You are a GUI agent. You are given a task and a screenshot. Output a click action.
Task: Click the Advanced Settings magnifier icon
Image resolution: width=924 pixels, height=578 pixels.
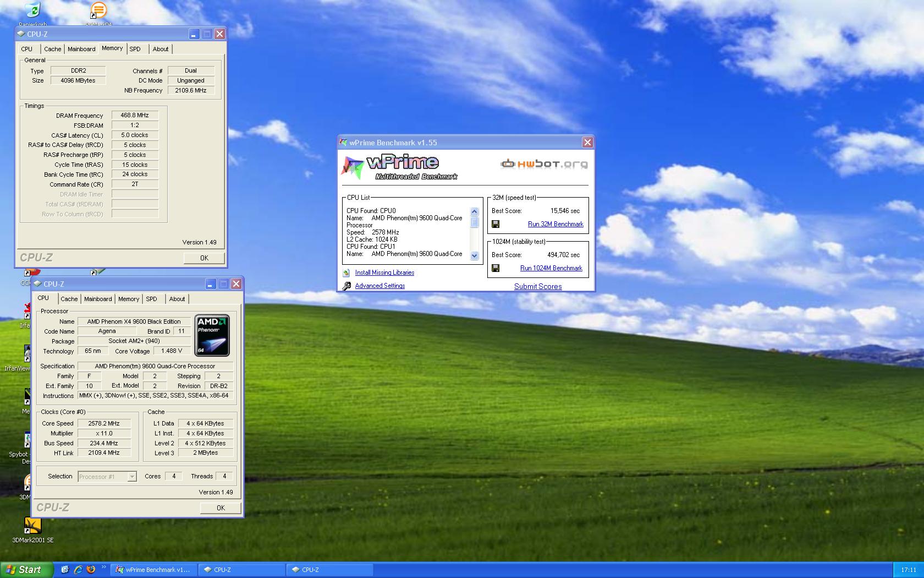point(346,286)
